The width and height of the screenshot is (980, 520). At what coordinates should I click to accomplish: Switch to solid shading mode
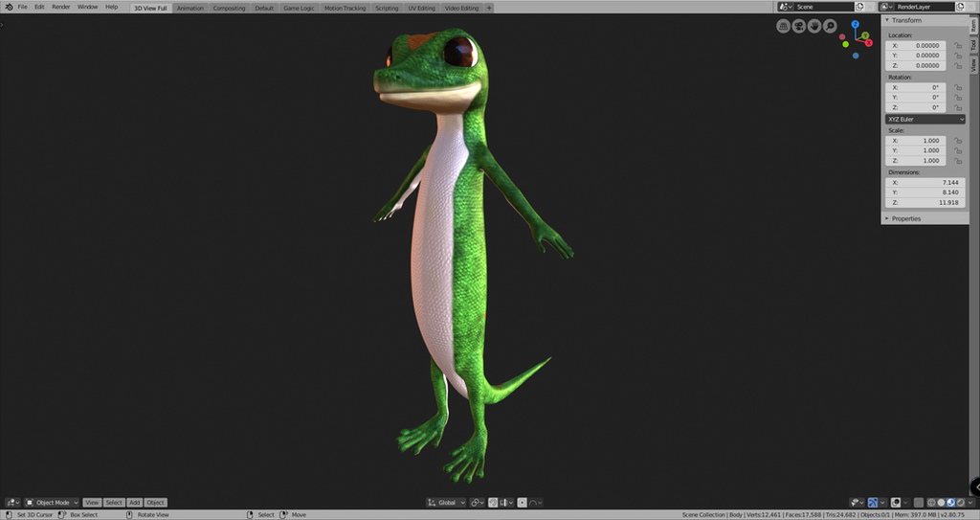(x=942, y=503)
